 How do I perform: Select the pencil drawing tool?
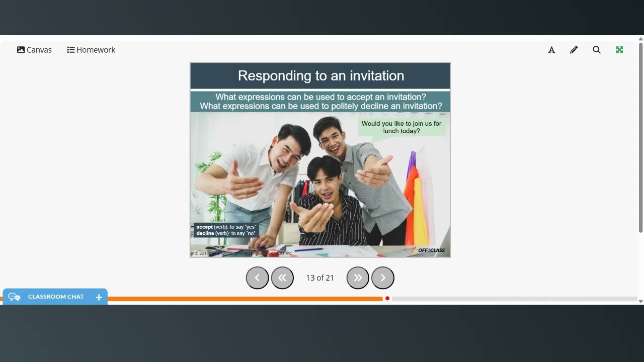click(574, 50)
